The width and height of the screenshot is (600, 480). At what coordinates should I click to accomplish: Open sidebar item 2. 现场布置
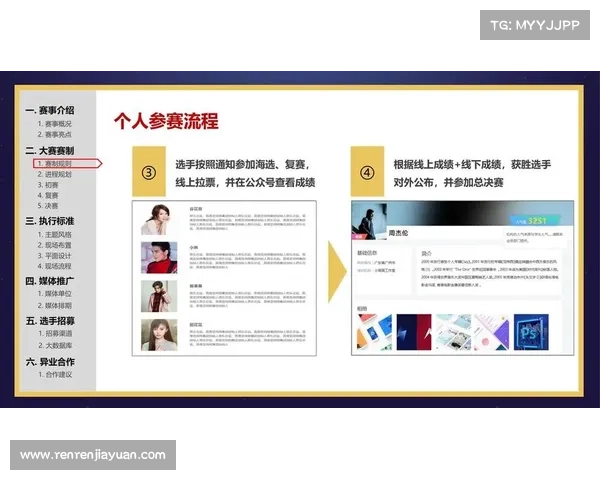coord(54,245)
